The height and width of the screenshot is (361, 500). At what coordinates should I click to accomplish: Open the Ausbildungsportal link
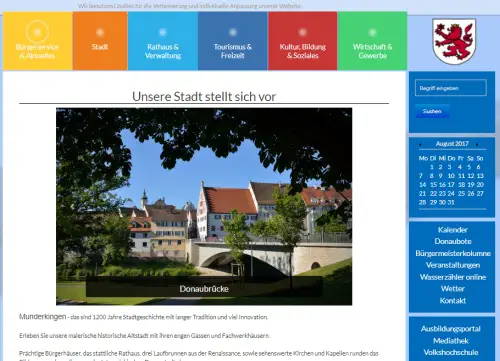point(451,329)
